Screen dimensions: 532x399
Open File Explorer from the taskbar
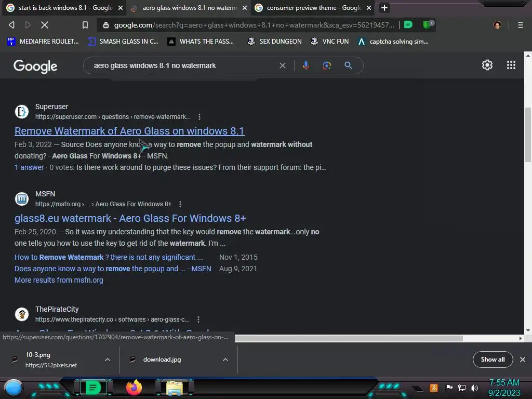click(175, 388)
